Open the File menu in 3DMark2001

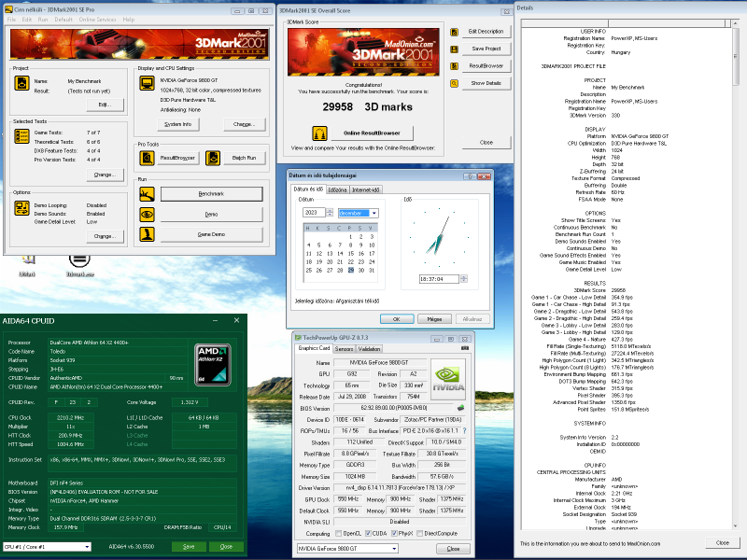pyautogui.click(x=11, y=20)
